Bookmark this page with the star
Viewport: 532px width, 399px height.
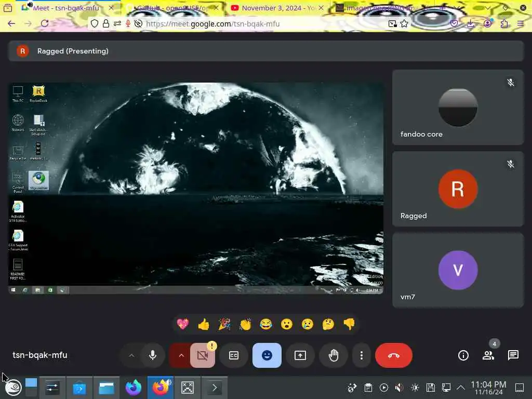404,23
